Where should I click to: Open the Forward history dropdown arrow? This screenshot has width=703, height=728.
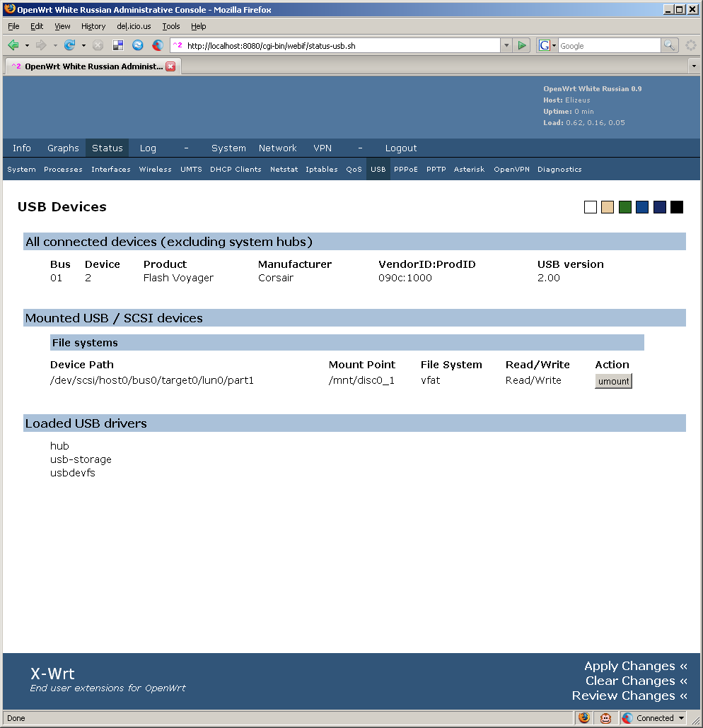tap(55, 45)
